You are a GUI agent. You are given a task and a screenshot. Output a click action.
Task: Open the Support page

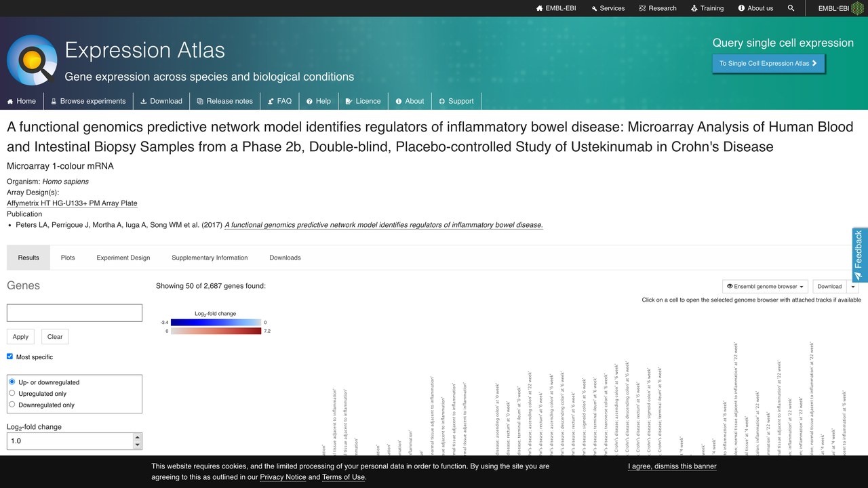pyautogui.click(x=456, y=101)
